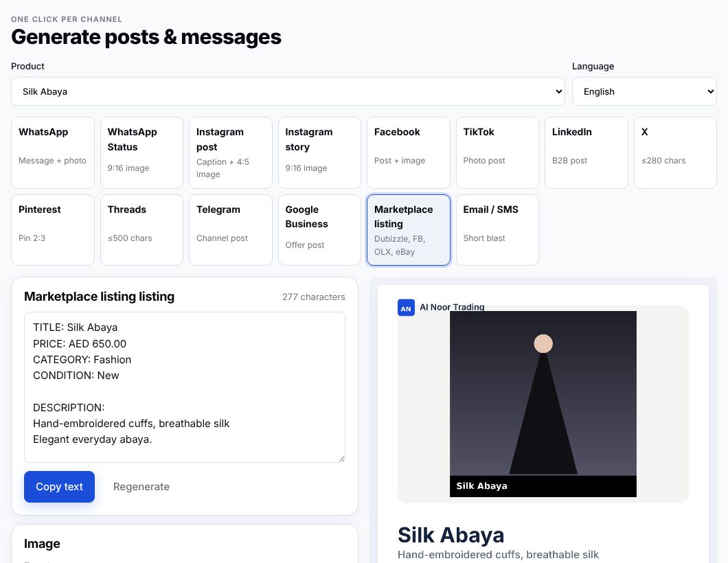Select the Marketplace listing channel card

[409, 230]
